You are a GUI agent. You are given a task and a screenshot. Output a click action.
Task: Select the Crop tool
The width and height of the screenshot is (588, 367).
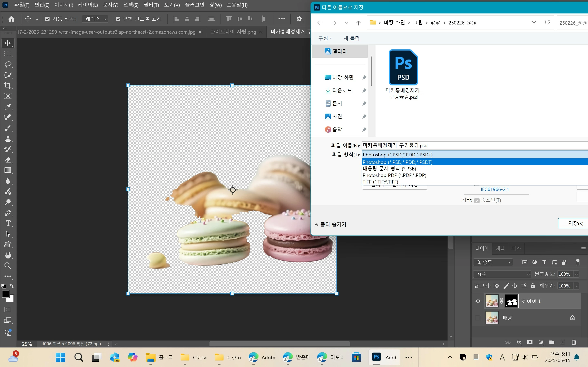pyautogui.click(x=8, y=85)
